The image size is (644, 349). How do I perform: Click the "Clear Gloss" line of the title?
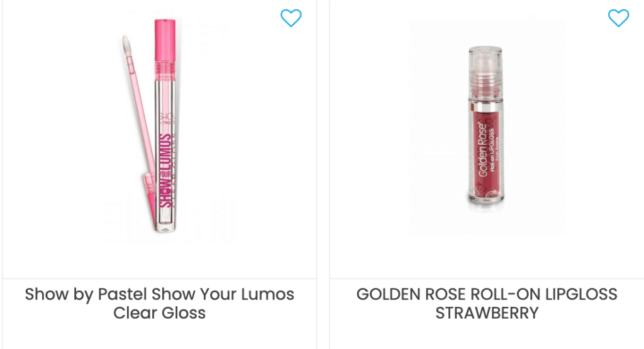pos(159,313)
